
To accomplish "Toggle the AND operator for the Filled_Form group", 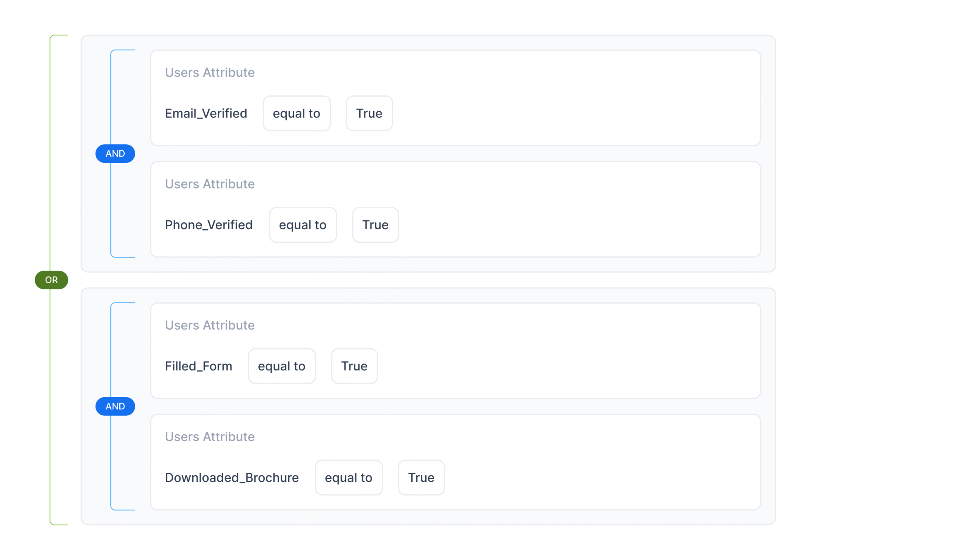I will tap(115, 407).
